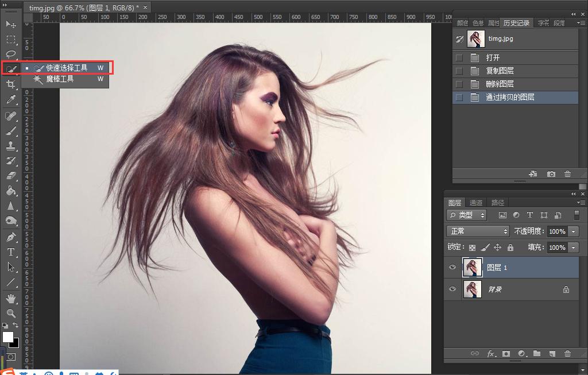Activate the Hand tool
The height and width of the screenshot is (375, 588).
pos(11,298)
